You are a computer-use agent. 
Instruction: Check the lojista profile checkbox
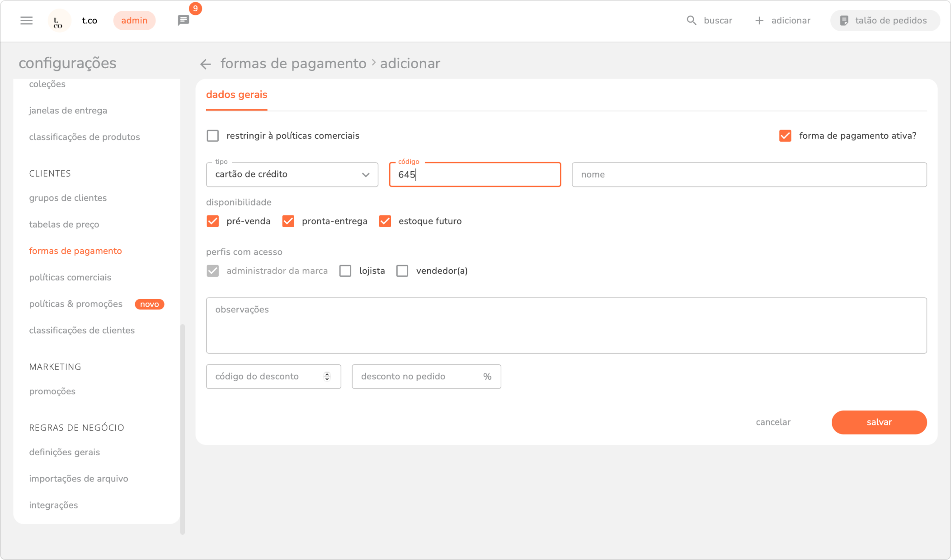[x=345, y=271]
